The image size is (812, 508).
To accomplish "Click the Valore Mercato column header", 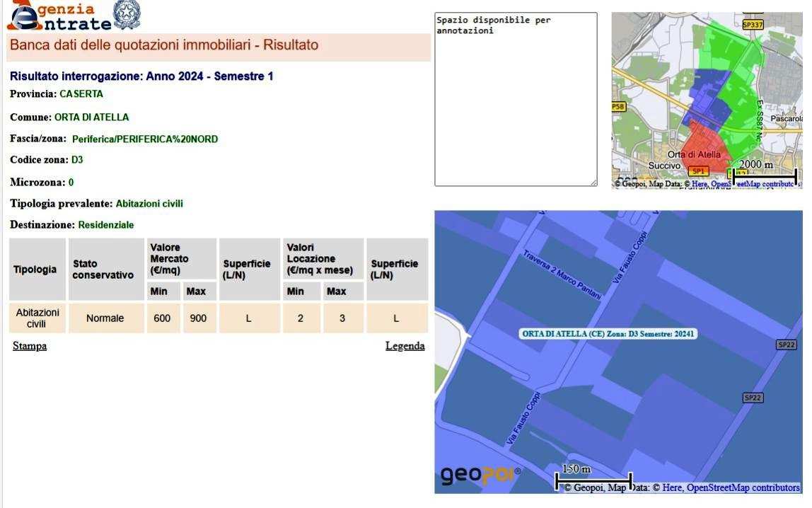I will tap(169, 259).
